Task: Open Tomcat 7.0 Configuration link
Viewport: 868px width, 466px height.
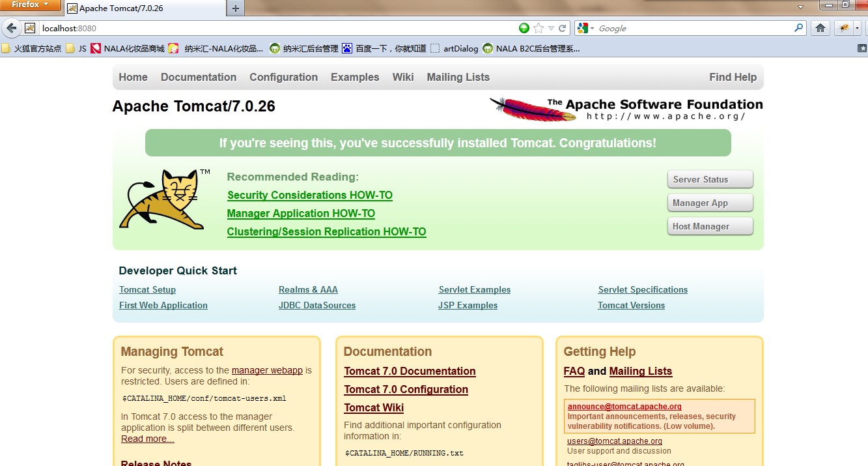Action: click(406, 390)
